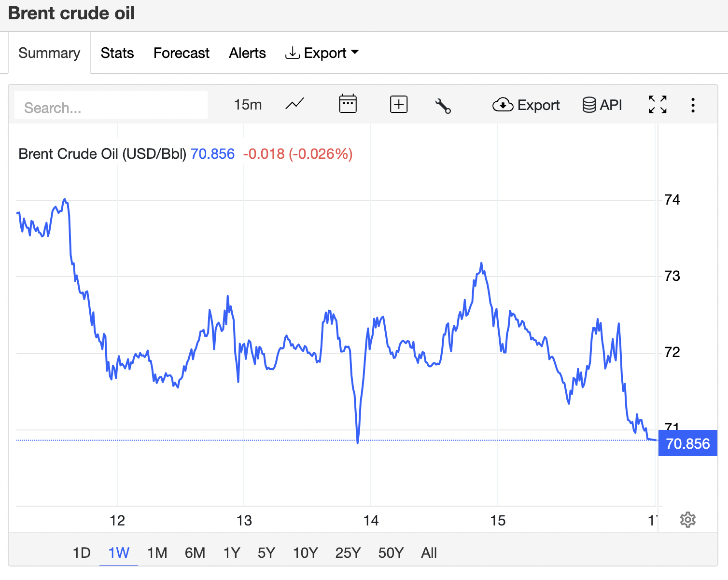Open the Stats tab
The image size is (728, 580).
tap(117, 53)
